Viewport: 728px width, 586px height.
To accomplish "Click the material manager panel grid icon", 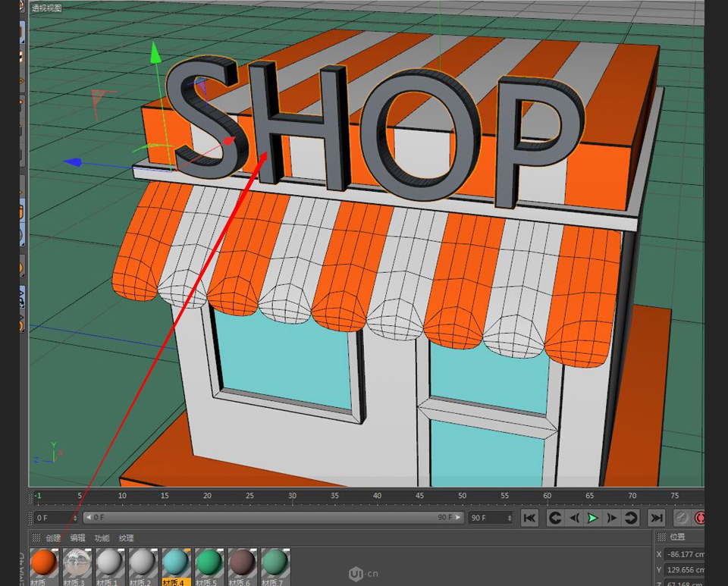I will pos(35,537).
